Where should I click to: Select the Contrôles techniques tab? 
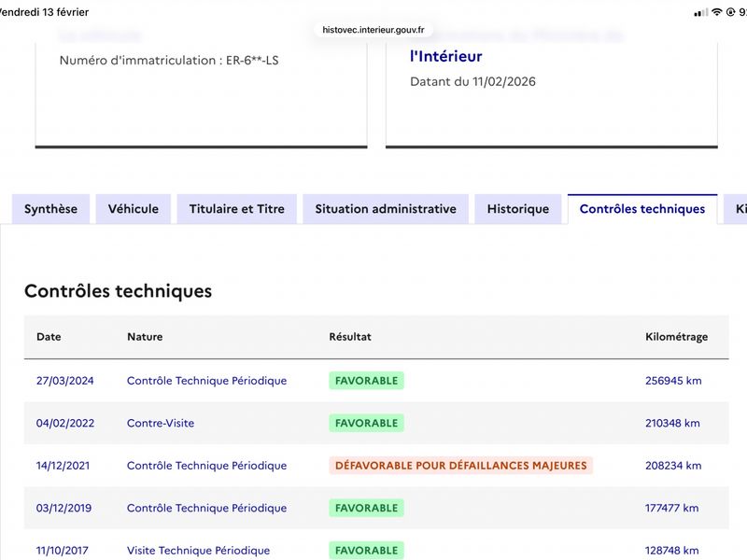coord(642,209)
